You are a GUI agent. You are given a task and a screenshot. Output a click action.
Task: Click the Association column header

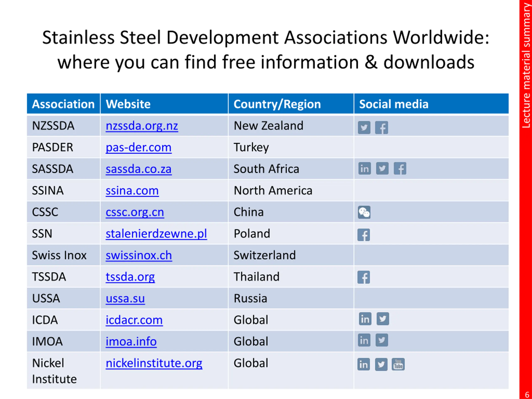click(x=64, y=104)
